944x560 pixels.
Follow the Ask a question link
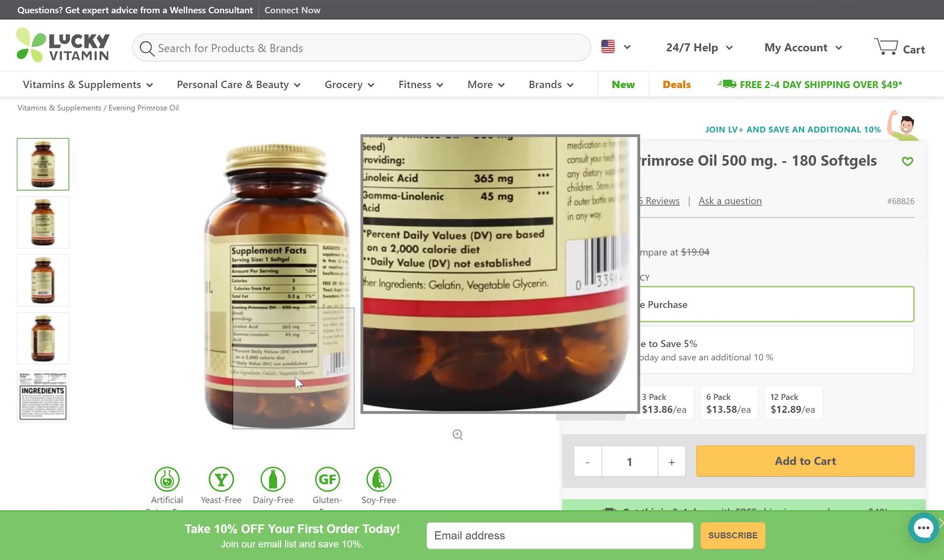pos(729,201)
